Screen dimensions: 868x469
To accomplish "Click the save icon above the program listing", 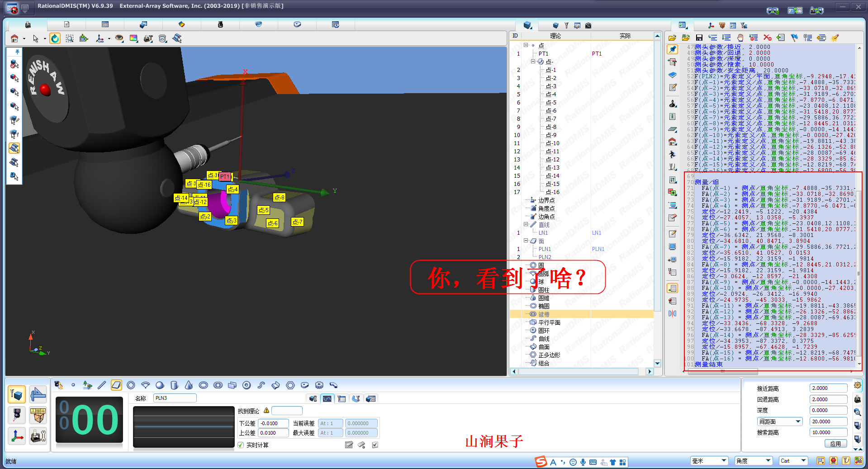I will pos(699,38).
